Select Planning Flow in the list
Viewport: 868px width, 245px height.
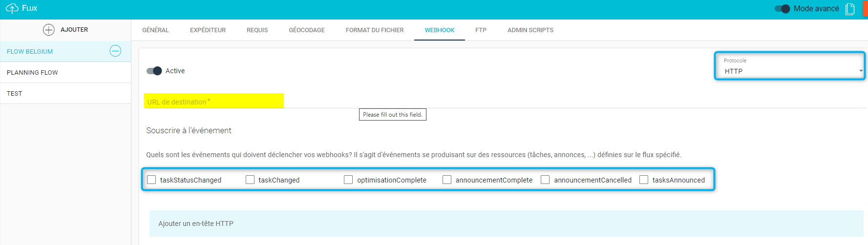click(x=65, y=72)
